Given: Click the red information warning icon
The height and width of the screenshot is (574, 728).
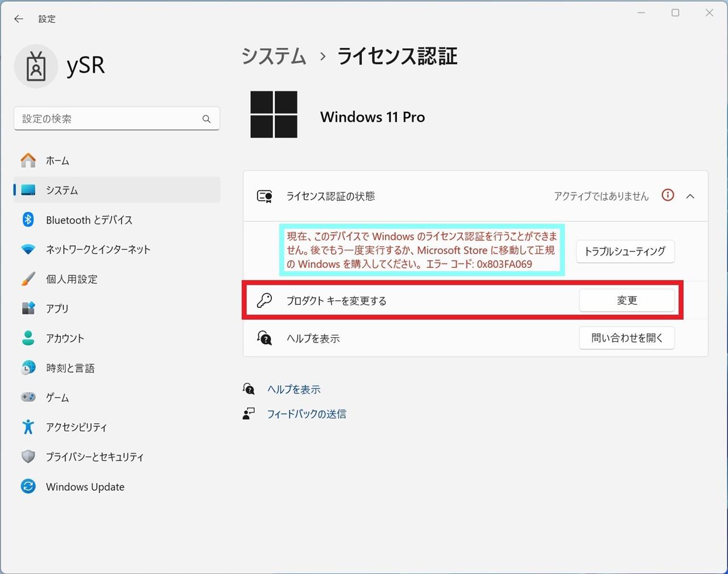Looking at the screenshot, I should (668, 195).
